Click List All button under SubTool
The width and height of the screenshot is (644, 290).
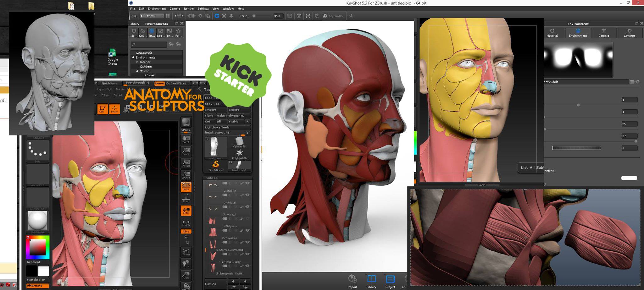click(215, 284)
